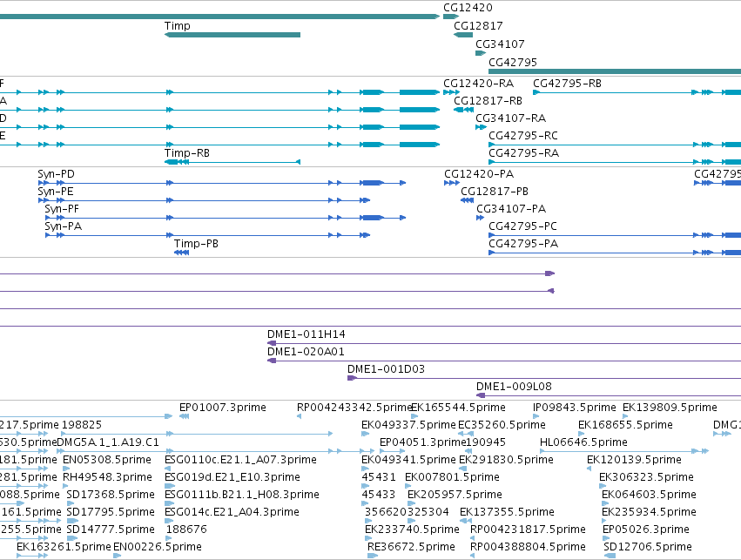This screenshot has height=560, width=741.
Task: Select protein CG12420-PA
Action: 451,183
